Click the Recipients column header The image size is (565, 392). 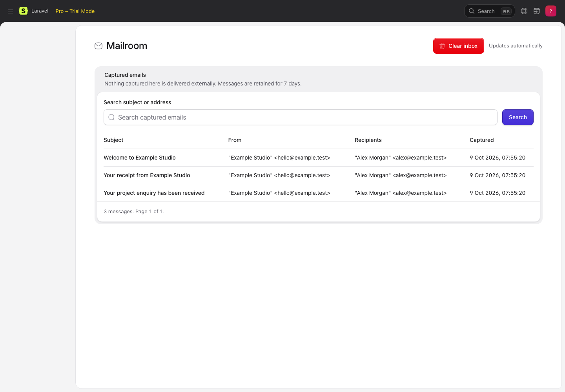(368, 140)
